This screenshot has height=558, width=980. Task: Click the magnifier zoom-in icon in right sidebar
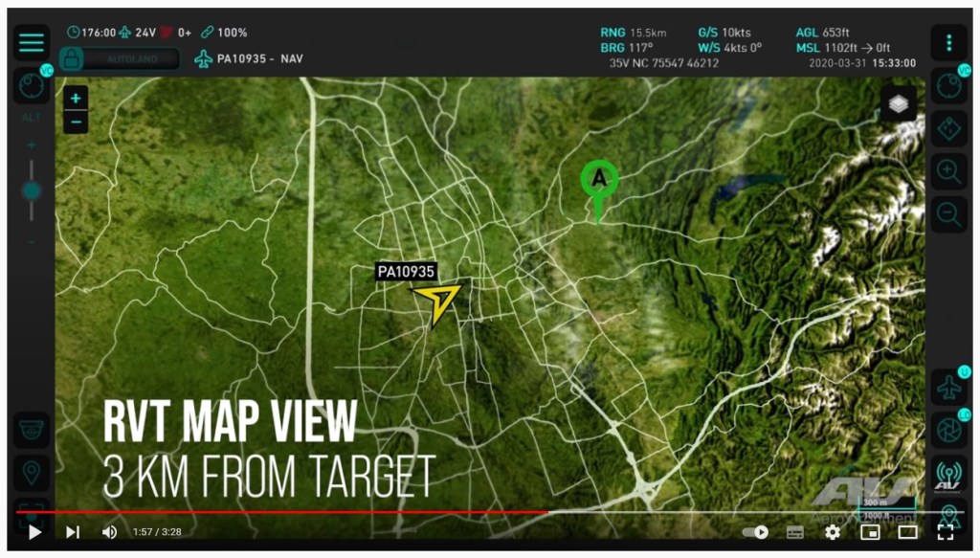click(x=948, y=172)
